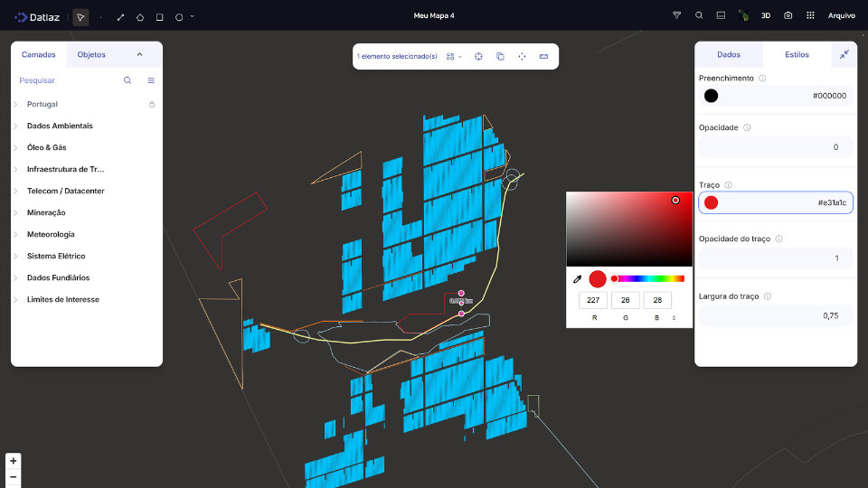The height and width of the screenshot is (488, 868).
Task: Open the apps grid icon
Action: (810, 15)
